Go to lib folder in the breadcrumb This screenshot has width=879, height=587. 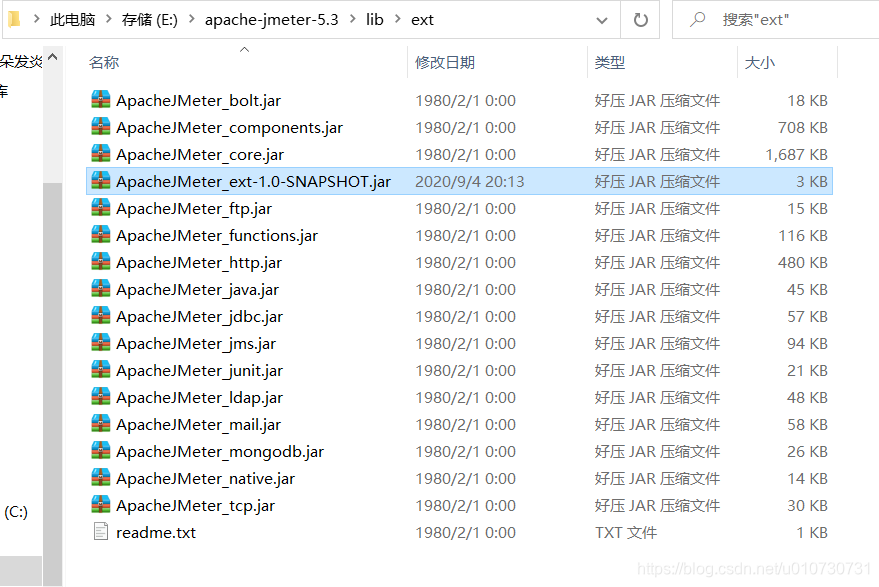pyautogui.click(x=374, y=20)
